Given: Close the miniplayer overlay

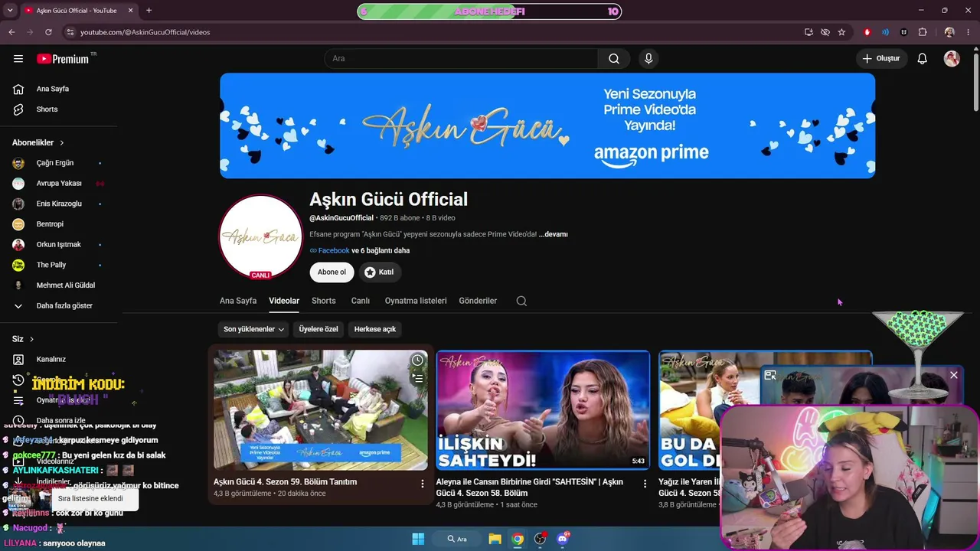Looking at the screenshot, I should click(x=954, y=375).
